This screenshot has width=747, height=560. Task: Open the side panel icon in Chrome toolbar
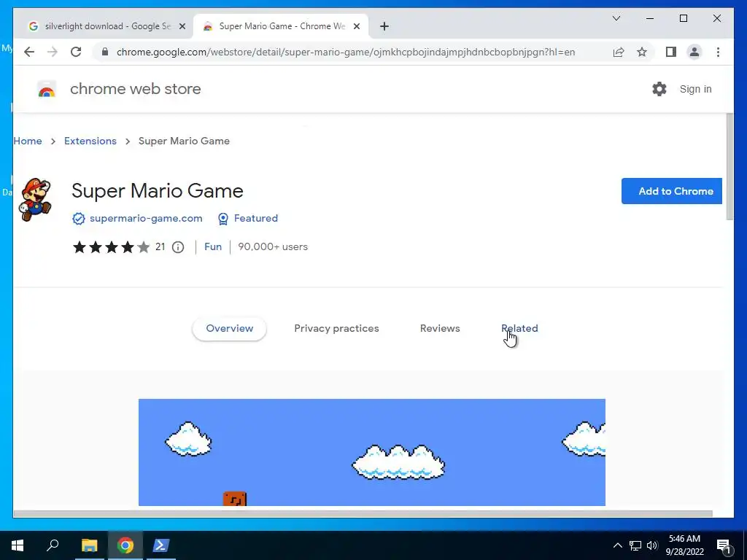pyautogui.click(x=671, y=52)
